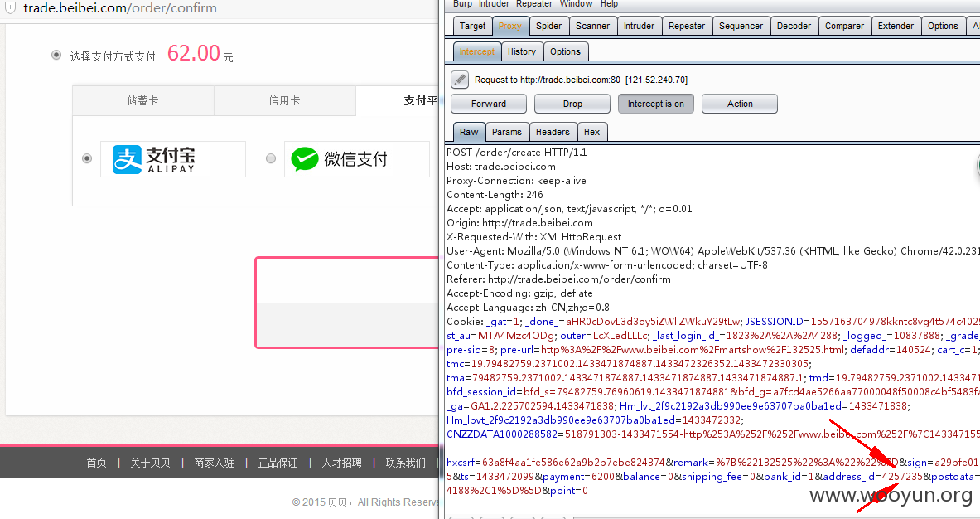Image resolution: width=980 pixels, height=519 pixels.
Task: Select the 选择支付方式支付 radio button
Action: (56, 55)
